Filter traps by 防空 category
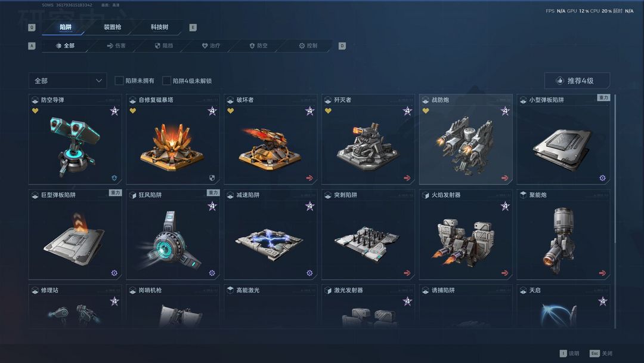Image resolution: width=644 pixels, height=363 pixels. coord(259,45)
